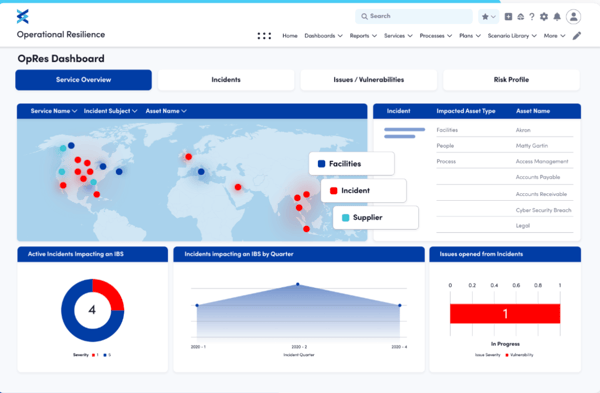
Task: Open the help question mark icon
Action: [532, 16]
